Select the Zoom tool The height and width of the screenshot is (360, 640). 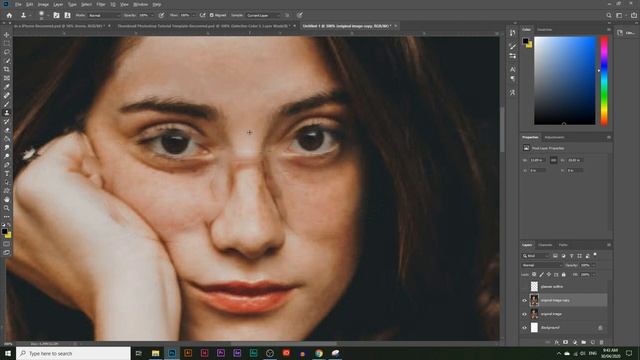7,208
